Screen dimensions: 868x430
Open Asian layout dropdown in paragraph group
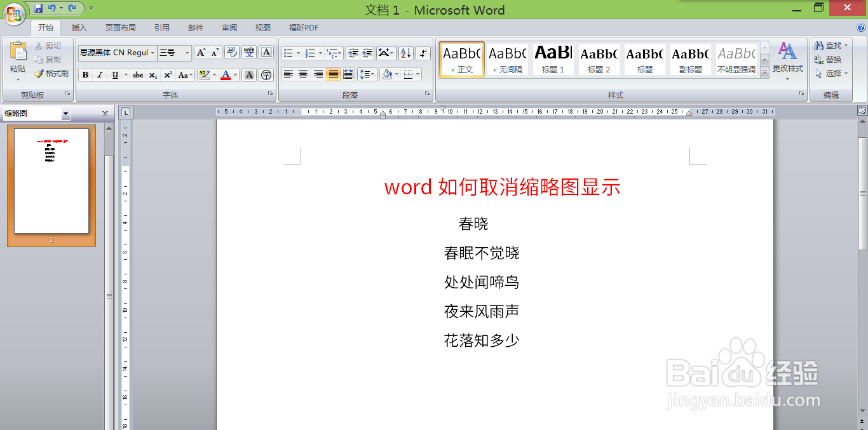click(386, 53)
